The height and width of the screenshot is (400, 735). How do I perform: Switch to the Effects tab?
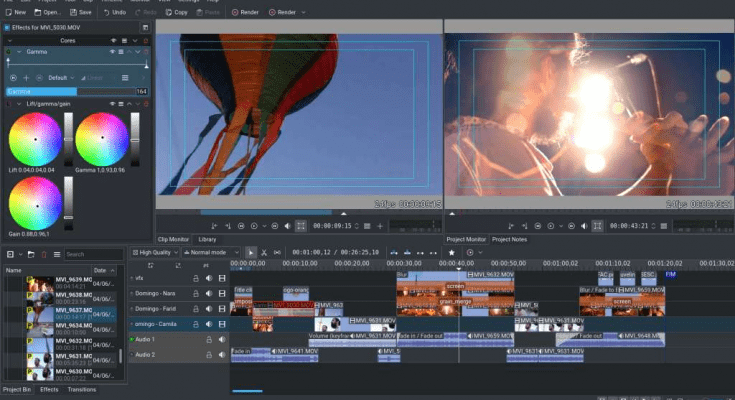click(49, 390)
